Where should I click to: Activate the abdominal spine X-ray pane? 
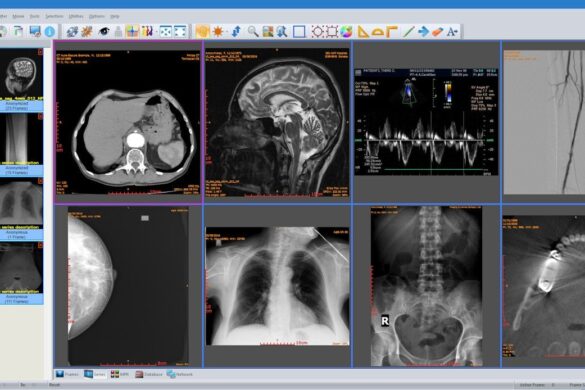pos(426,286)
